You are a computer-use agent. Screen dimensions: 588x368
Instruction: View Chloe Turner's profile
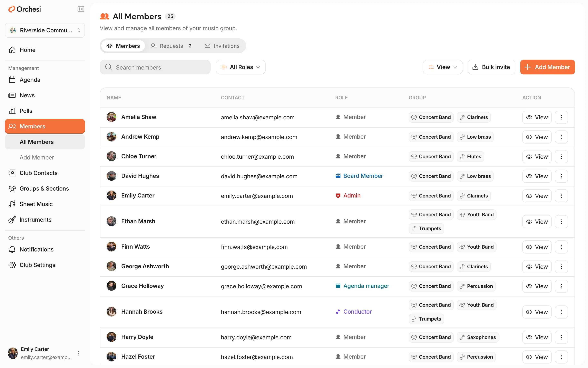[537, 156]
